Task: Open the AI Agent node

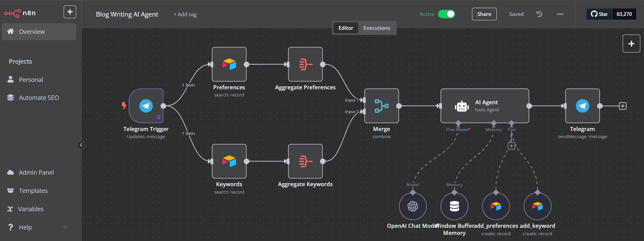Action: pos(485,106)
